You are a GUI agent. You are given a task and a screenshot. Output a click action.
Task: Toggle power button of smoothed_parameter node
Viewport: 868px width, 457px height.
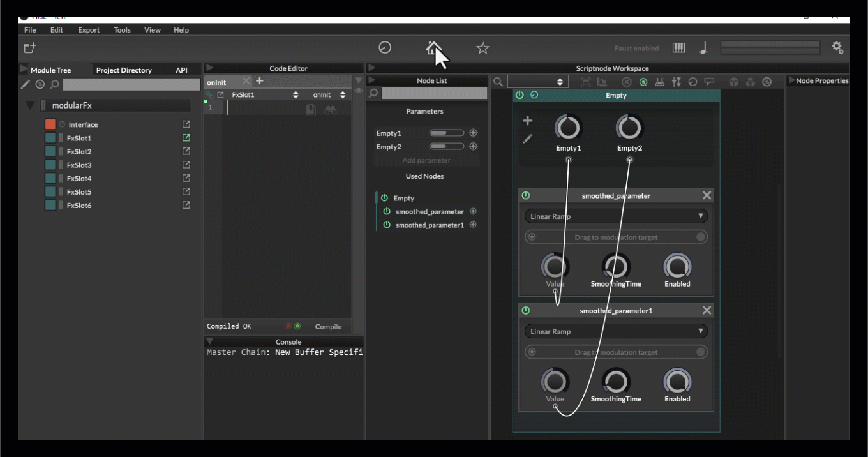[526, 195]
